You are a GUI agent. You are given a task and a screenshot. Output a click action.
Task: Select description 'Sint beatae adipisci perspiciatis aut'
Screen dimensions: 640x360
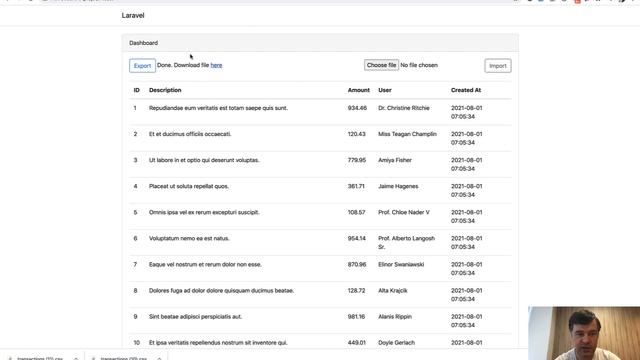(195, 317)
